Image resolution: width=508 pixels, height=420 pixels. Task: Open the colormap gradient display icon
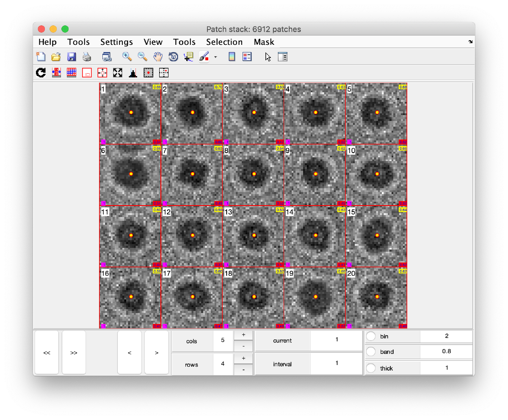(x=232, y=56)
